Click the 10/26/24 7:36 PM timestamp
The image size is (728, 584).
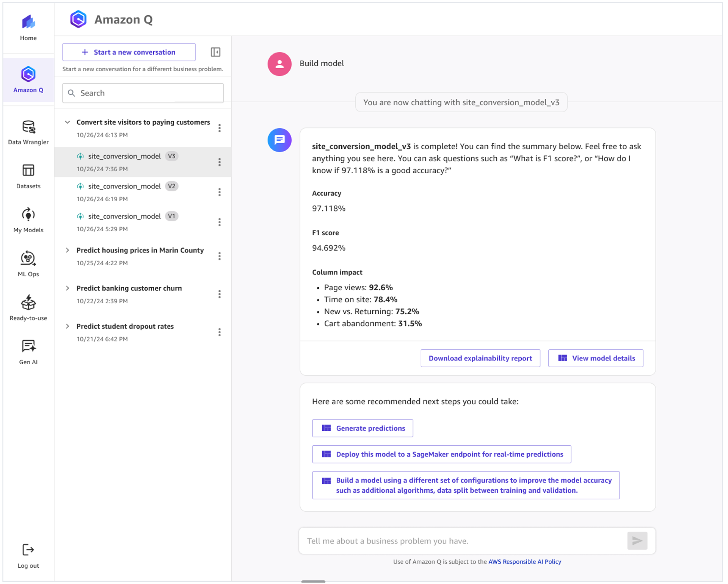pos(102,169)
